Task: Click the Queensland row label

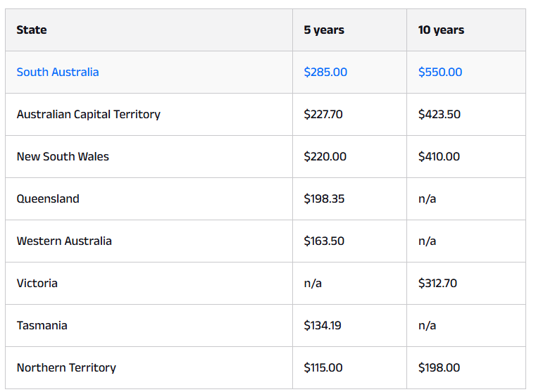Action: [48, 198]
